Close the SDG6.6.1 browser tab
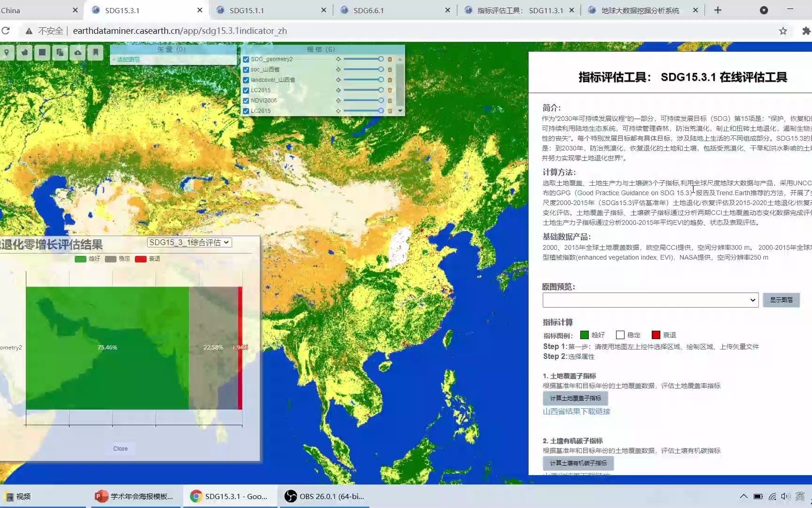812x508 pixels. pyautogui.click(x=447, y=10)
